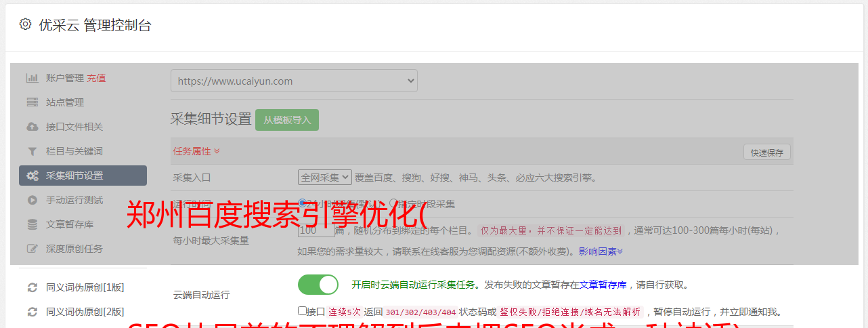The width and height of the screenshot is (868, 328).
Task: Click the text 仅为最大量，并不保证一定能达到
Action: click(551, 230)
